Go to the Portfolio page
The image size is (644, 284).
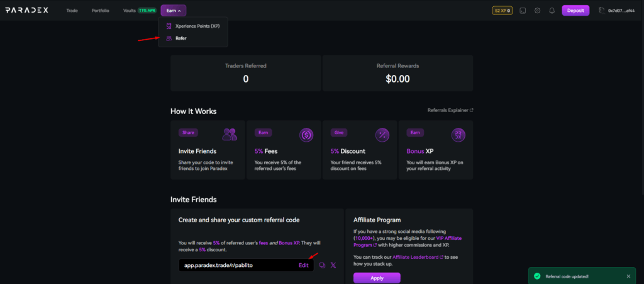pos(100,11)
